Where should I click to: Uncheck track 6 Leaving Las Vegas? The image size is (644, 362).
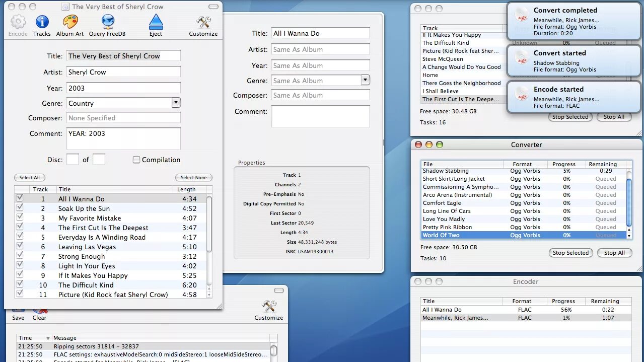(20, 246)
